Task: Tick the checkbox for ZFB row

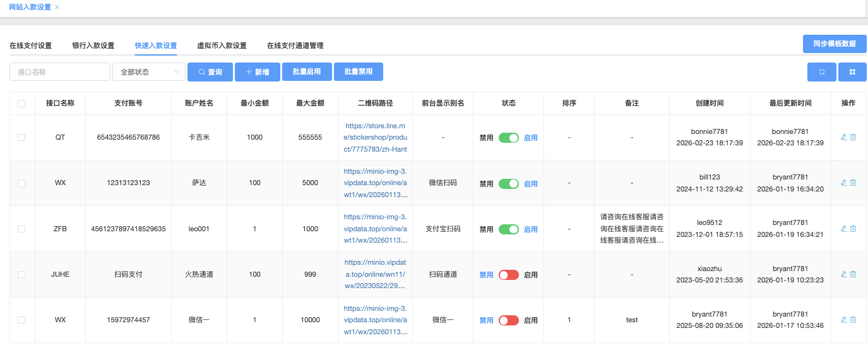Action: click(x=21, y=229)
